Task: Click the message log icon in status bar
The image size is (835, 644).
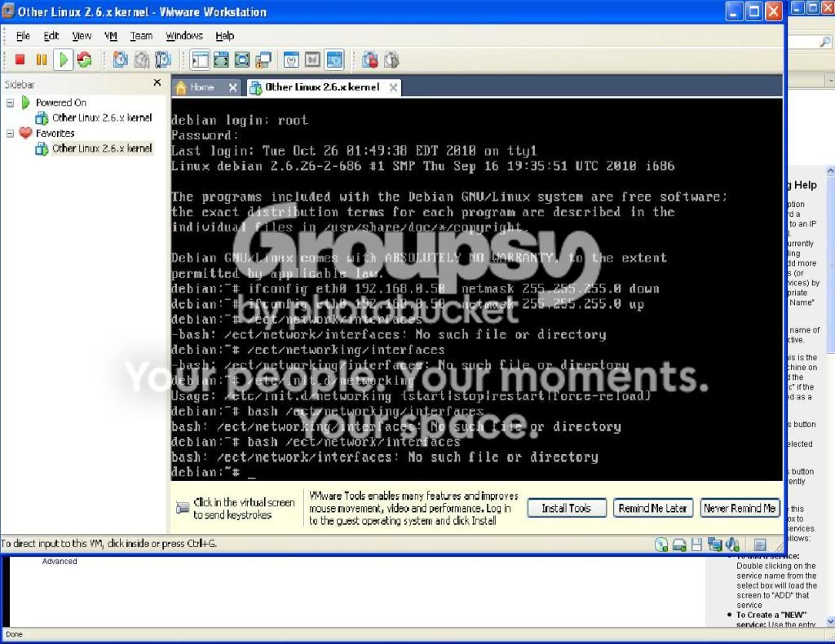Action: pyautogui.click(x=760, y=545)
